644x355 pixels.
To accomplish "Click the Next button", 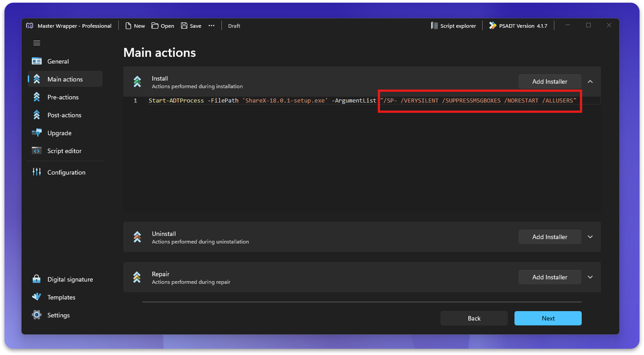I will 548,318.
